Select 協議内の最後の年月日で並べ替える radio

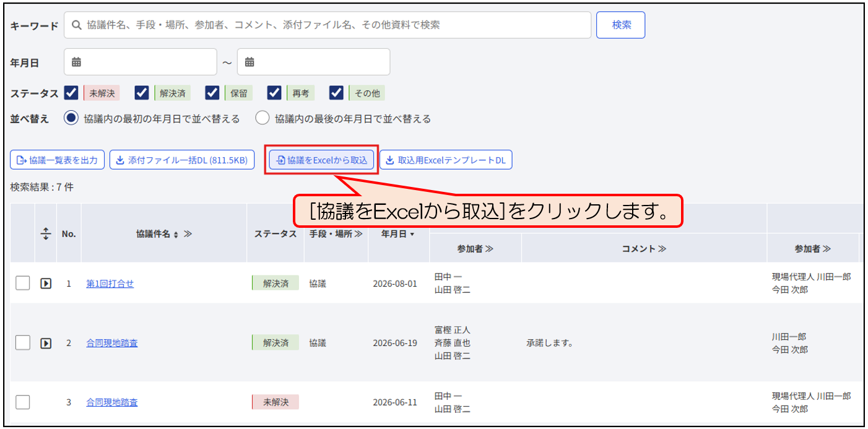tap(263, 118)
